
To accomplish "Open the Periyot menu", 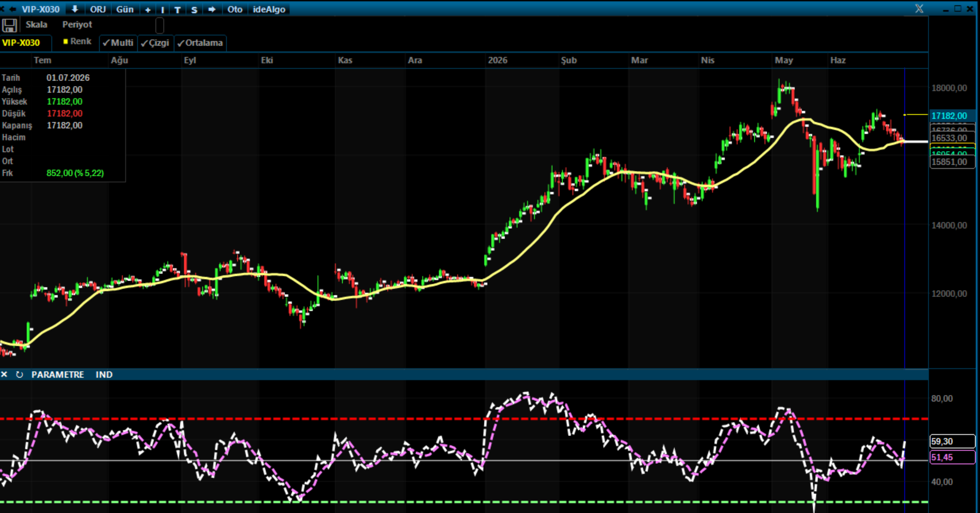I will [x=77, y=24].
